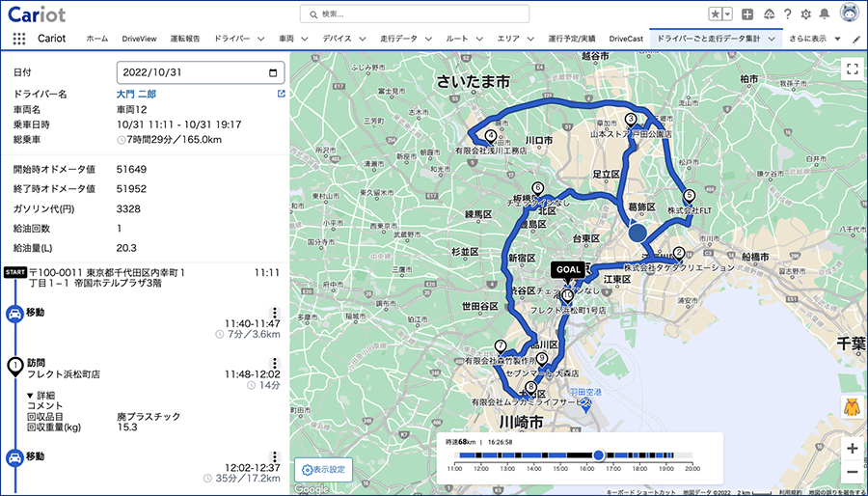This screenshot has width=868, height=496.
Task: Click the timeline playback slider handle
Action: pos(598,455)
